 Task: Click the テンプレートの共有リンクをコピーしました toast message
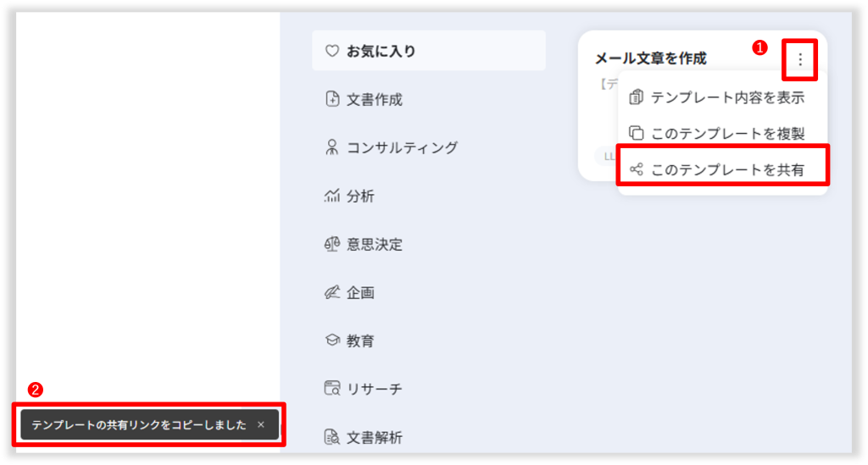point(139,425)
